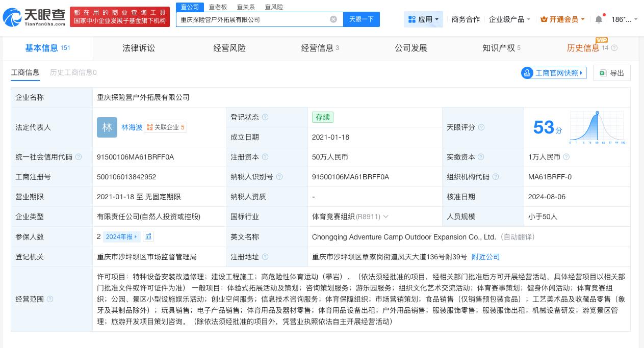The image size is (644, 348).
Task: Export data with 导出 button
Action: [x=612, y=73]
